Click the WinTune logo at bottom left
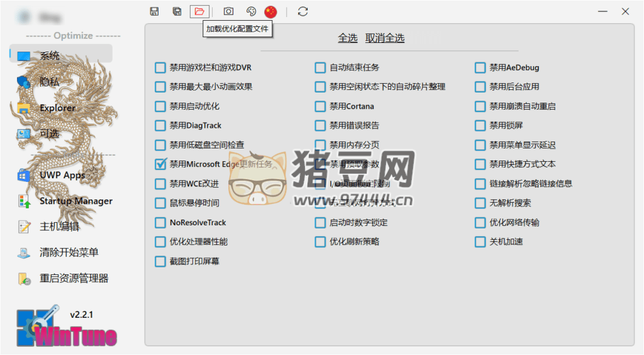Viewport: 644px width, 355px height. coord(66,329)
